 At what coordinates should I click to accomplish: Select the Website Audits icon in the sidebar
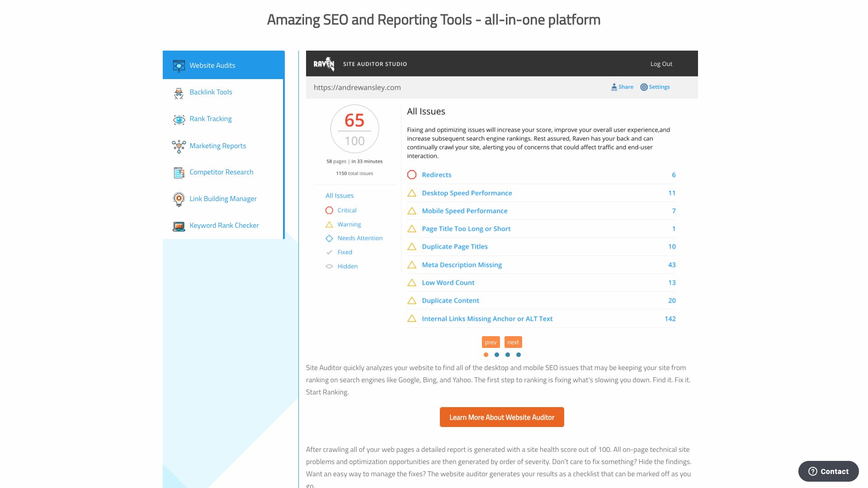[179, 65]
